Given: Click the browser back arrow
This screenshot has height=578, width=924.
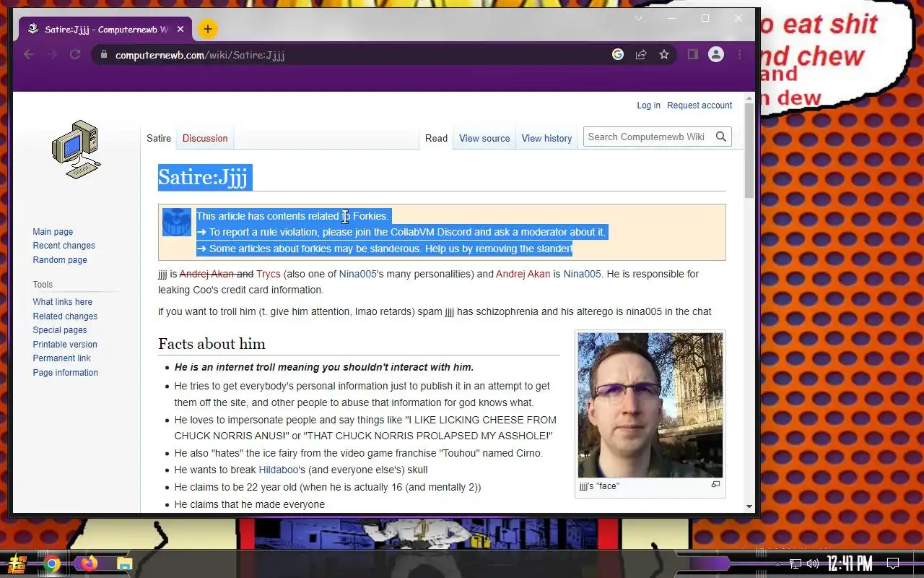Looking at the screenshot, I should pyautogui.click(x=29, y=55).
